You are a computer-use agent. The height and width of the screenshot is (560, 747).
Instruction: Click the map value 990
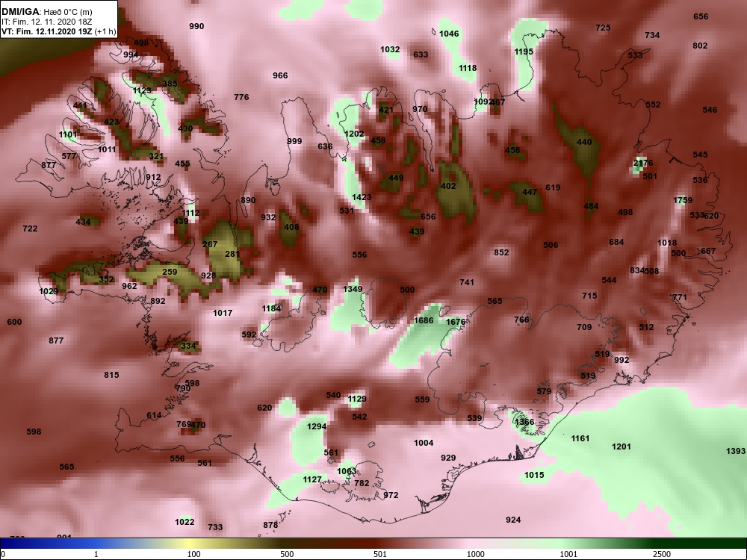pos(196,26)
